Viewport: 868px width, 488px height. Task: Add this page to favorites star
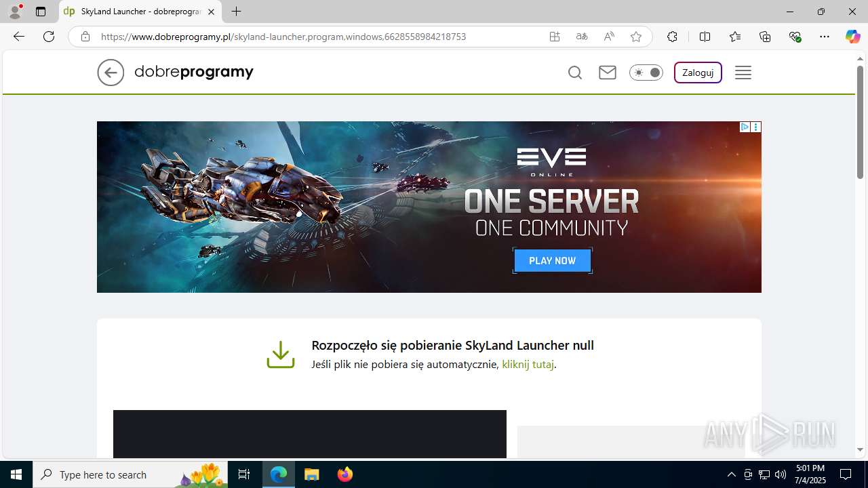pos(636,37)
